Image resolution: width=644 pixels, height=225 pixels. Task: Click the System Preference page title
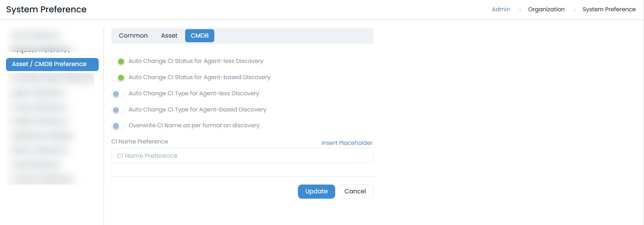click(x=46, y=9)
